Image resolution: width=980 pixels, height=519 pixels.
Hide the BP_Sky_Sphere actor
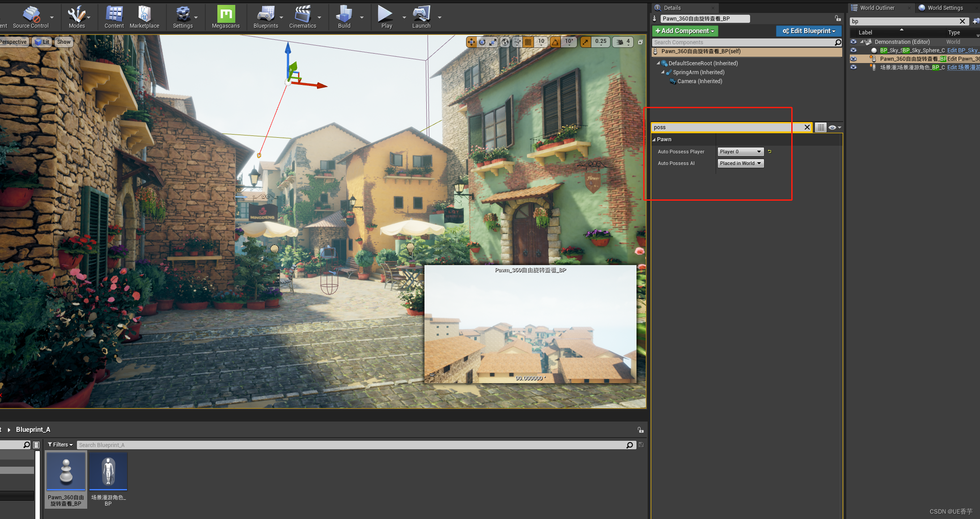(853, 50)
